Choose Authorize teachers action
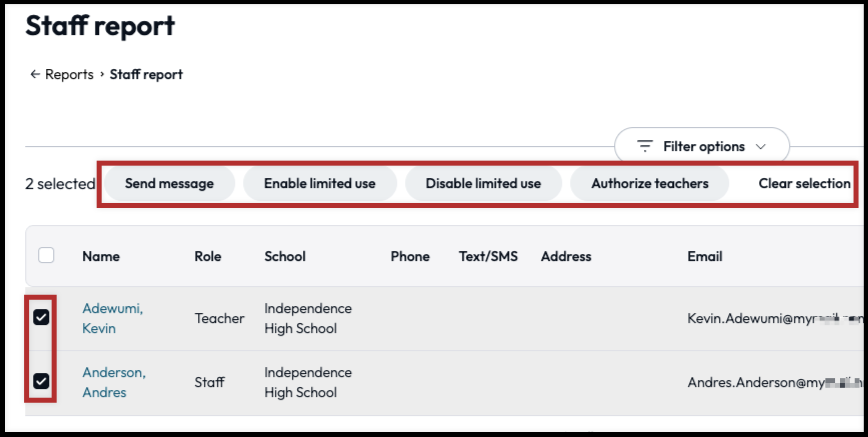The height and width of the screenshot is (437, 868). click(649, 184)
